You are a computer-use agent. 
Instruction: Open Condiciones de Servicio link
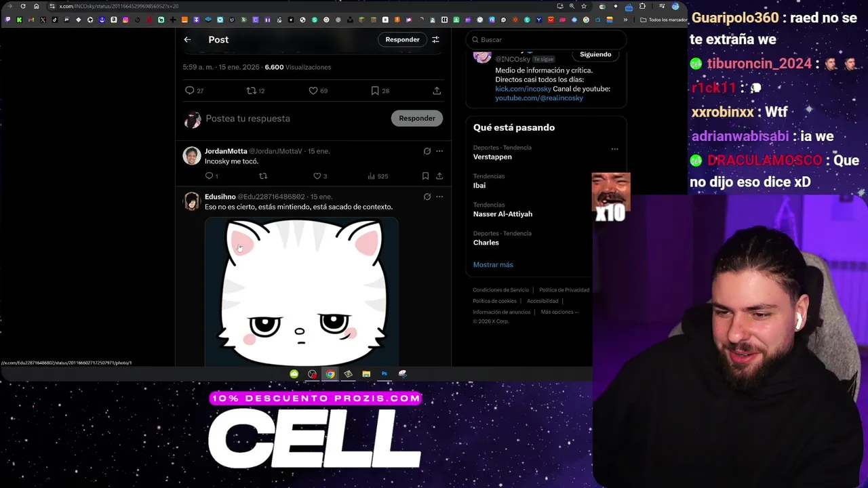[500, 290]
